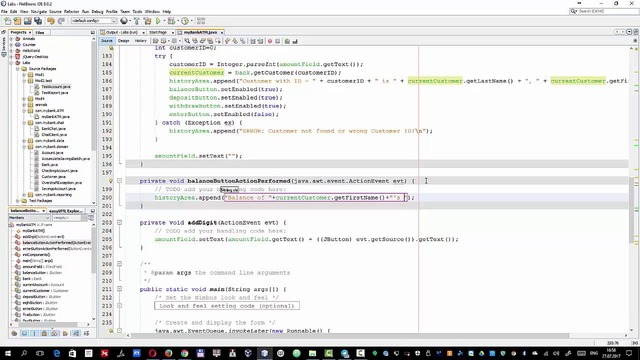Toggle Sort by Name button in Navigator

76,333
